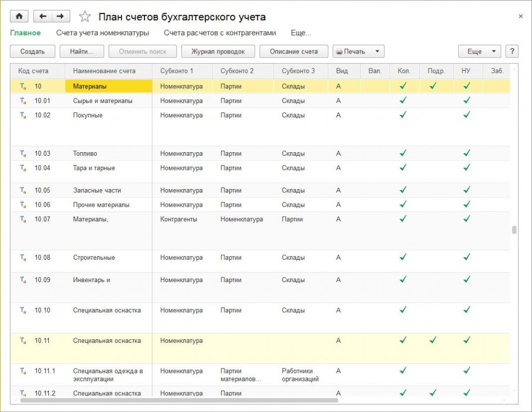The width and height of the screenshot is (532, 412).
Task: Toggle НУ checkmark for account 10.08
Action: [467, 257]
